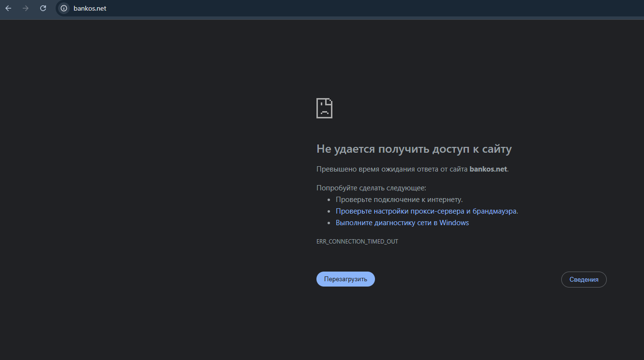Open Проверьте настройки прокси-сервера и брандмауэра link

tap(426, 211)
